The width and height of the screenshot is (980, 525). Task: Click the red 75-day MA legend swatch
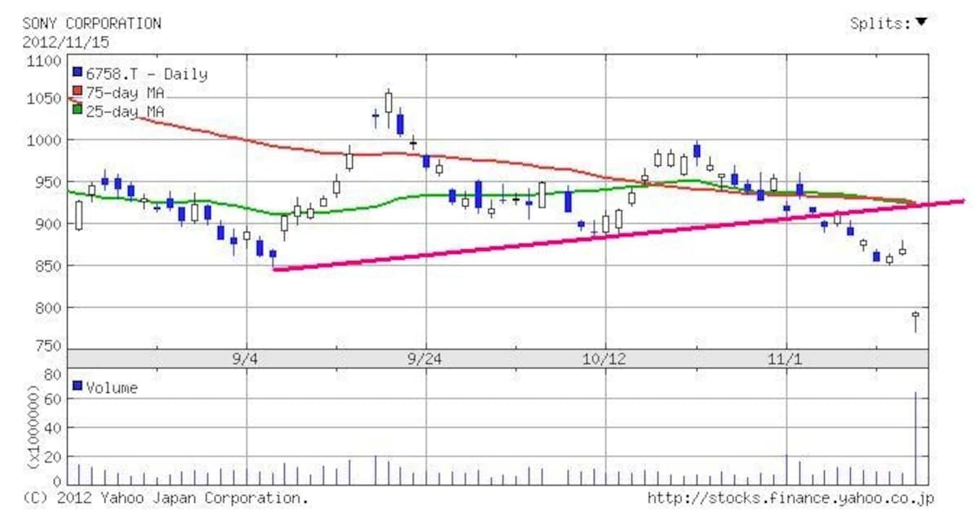tap(78, 91)
